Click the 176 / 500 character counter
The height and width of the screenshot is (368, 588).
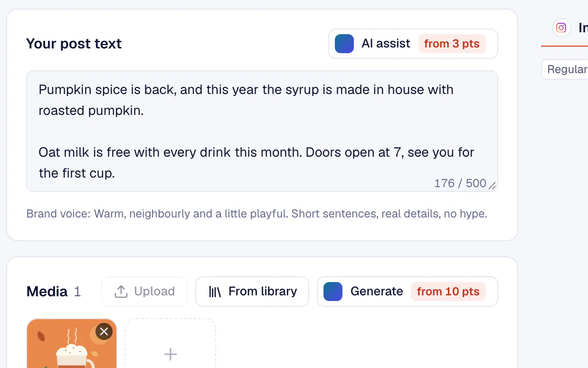[x=460, y=183]
